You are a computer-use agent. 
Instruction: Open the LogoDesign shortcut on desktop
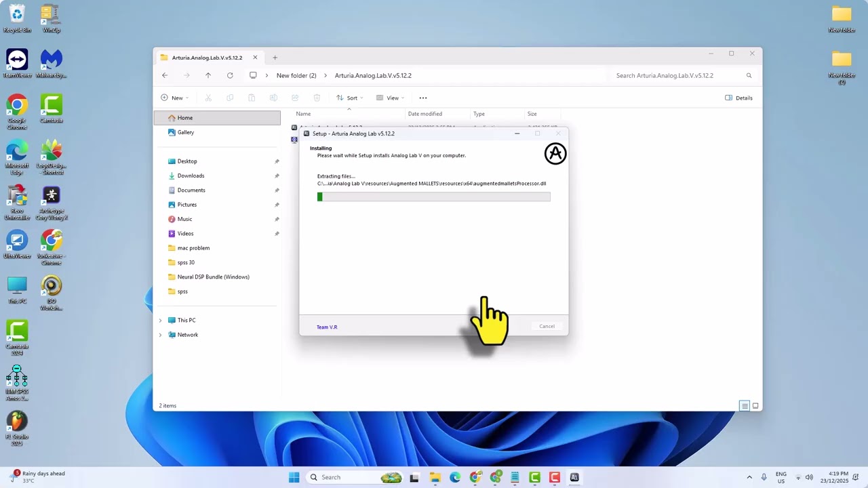pos(51,157)
